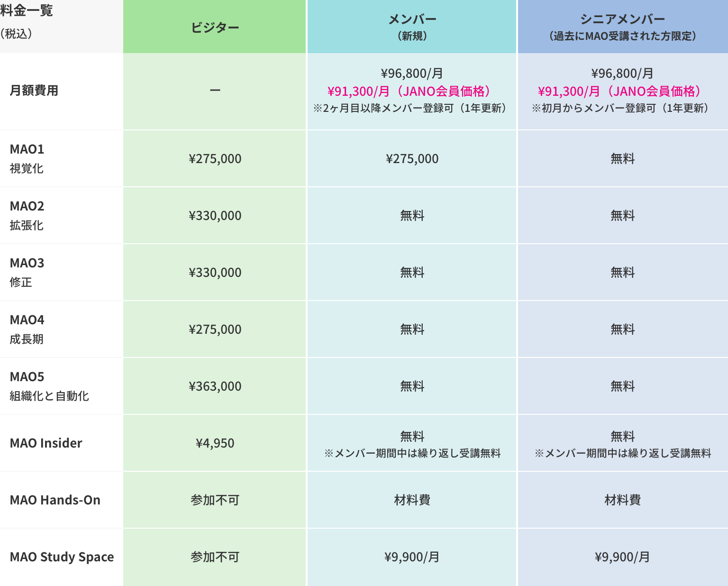Click the メンバー（新規） column header

coord(412,27)
